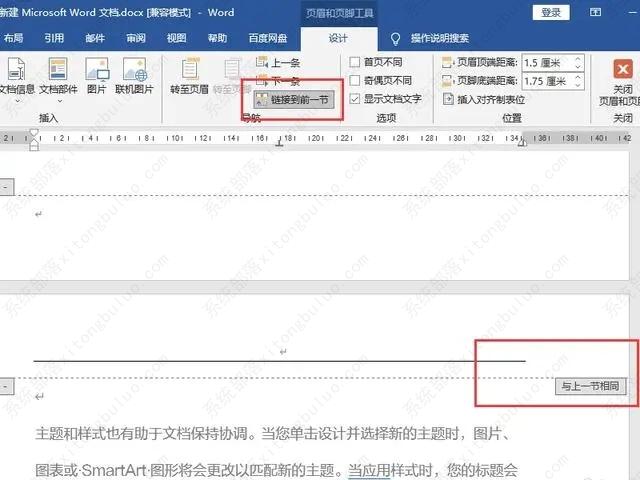Screen dimensions: 640x480
Task: Click the Login (登录) button
Action: pos(551,13)
